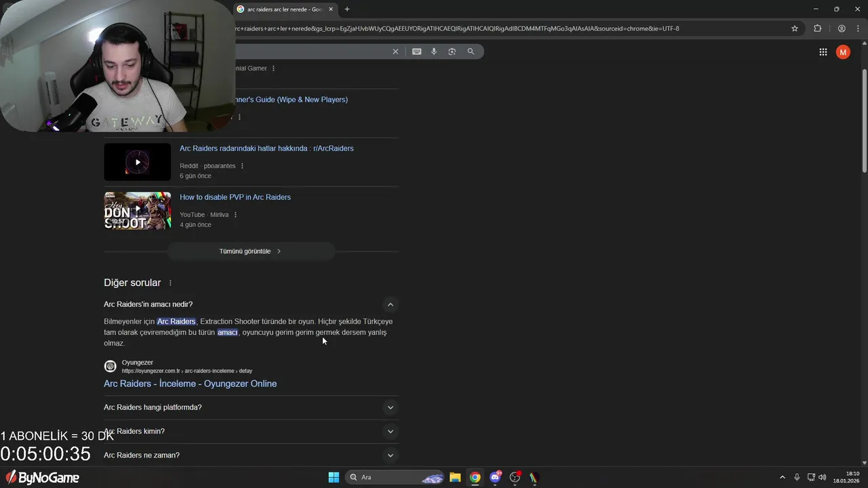Open Discord from the taskbar
Image resolution: width=868 pixels, height=488 pixels.
pos(496,477)
